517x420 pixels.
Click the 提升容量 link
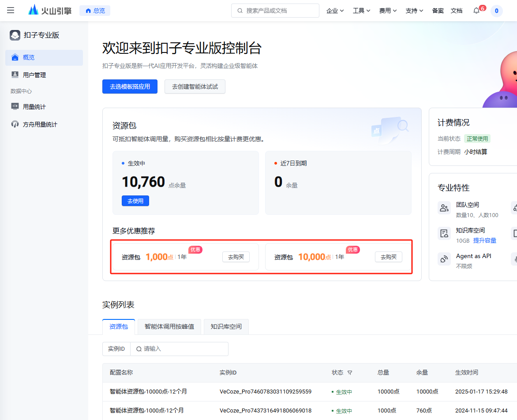click(485, 240)
